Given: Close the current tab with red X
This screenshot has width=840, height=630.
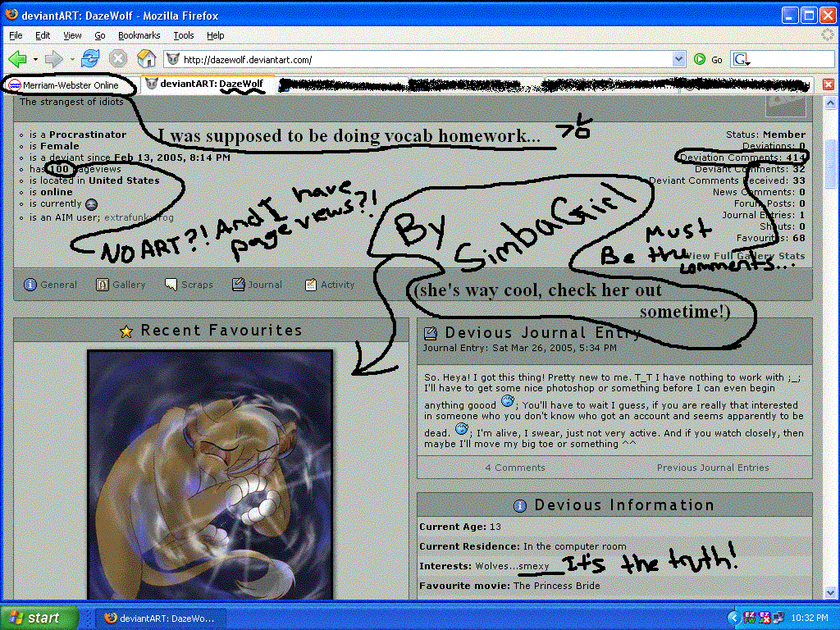Looking at the screenshot, I should point(829,84).
